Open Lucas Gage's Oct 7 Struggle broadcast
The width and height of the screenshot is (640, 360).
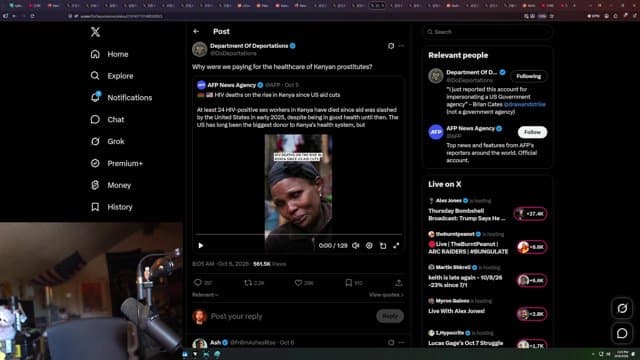click(465, 343)
